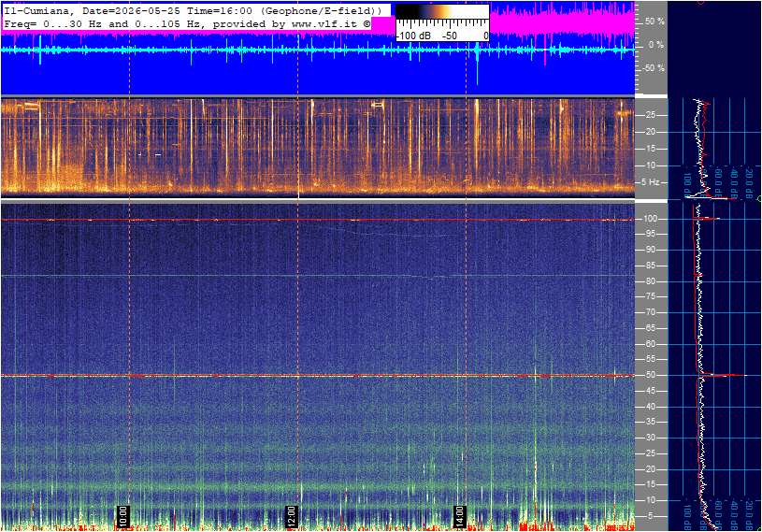The image size is (762, 532).
Task: Click 70 on lower frequency axis
Action: pos(650,312)
